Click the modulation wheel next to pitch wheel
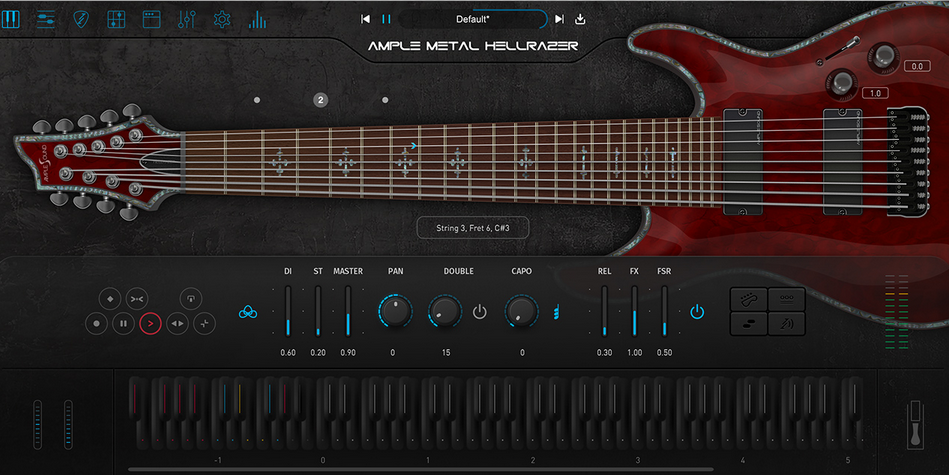This screenshot has width=949, height=475. click(68, 424)
